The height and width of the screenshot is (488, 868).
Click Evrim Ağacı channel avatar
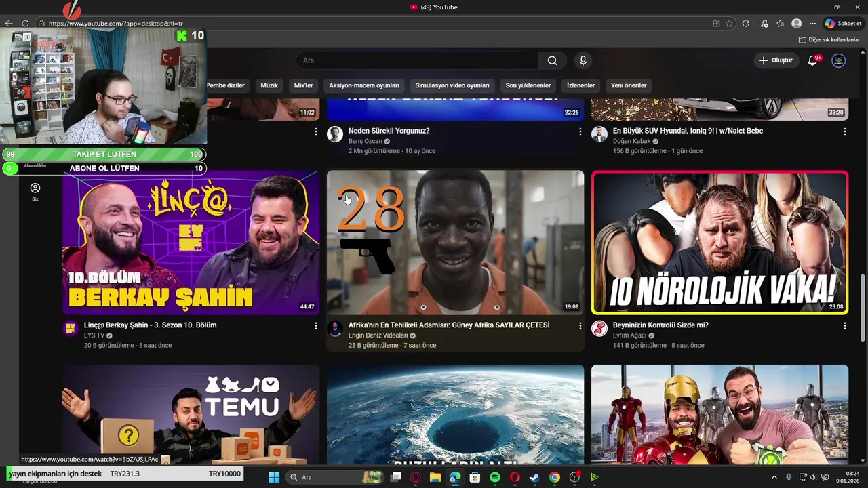pos(599,328)
